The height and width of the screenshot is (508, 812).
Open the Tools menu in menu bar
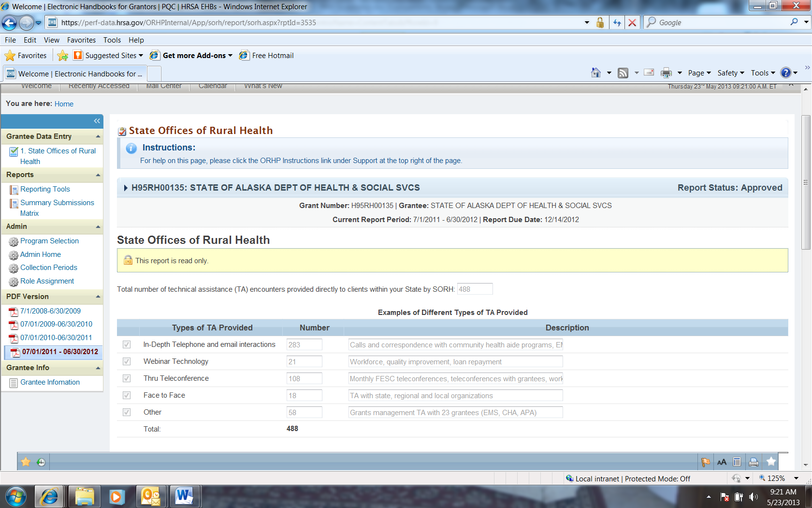tap(112, 40)
